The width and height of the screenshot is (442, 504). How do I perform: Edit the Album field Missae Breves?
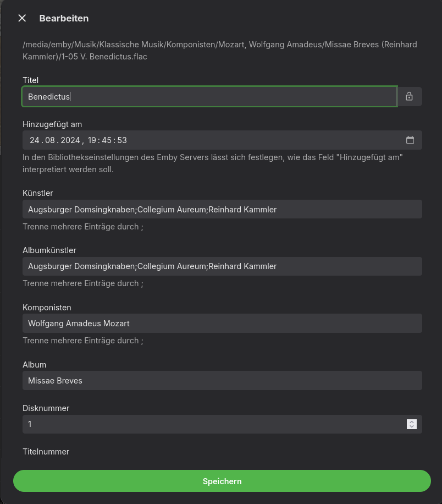(x=222, y=381)
